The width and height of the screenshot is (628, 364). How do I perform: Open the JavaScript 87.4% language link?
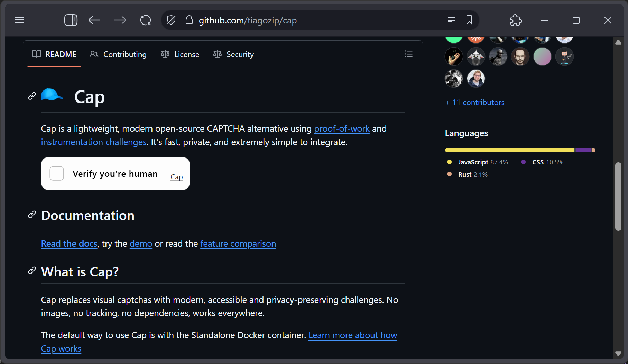click(x=478, y=162)
